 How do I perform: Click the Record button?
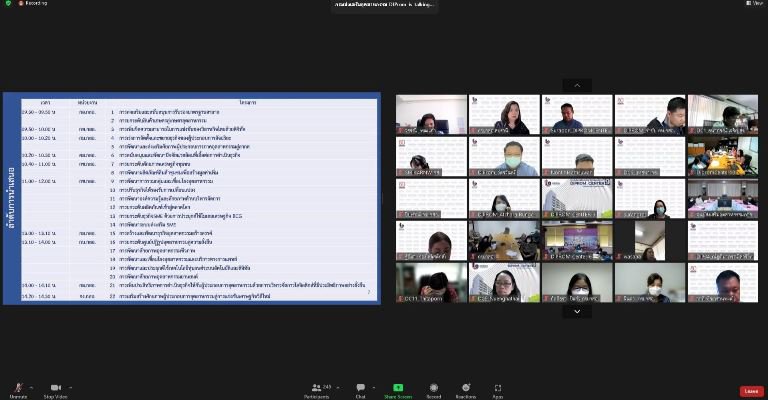click(x=433, y=390)
